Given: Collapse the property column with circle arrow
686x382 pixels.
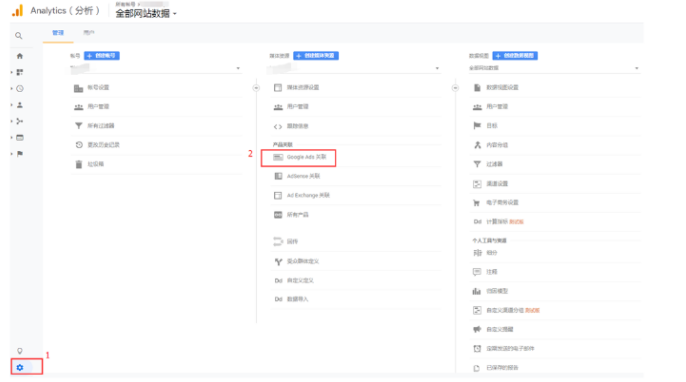Looking at the screenshot, I should [455, 88].
